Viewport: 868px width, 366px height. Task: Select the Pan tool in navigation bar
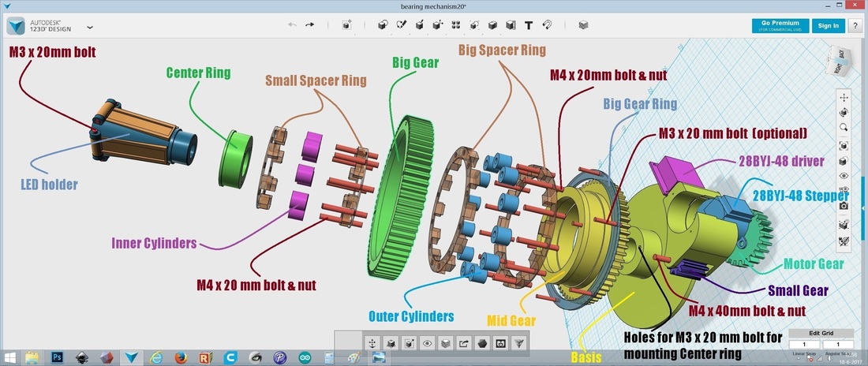point(844,98)
